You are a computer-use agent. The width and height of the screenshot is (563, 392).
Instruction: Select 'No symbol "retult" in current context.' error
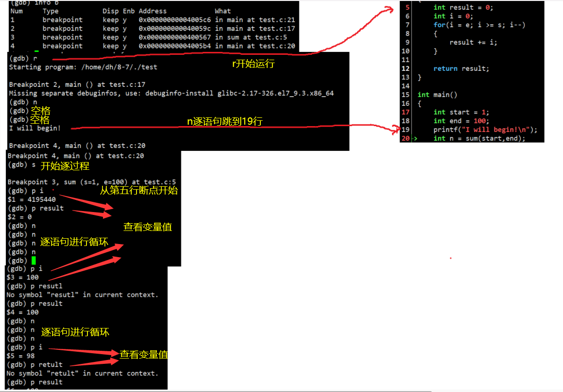point(82,373)
